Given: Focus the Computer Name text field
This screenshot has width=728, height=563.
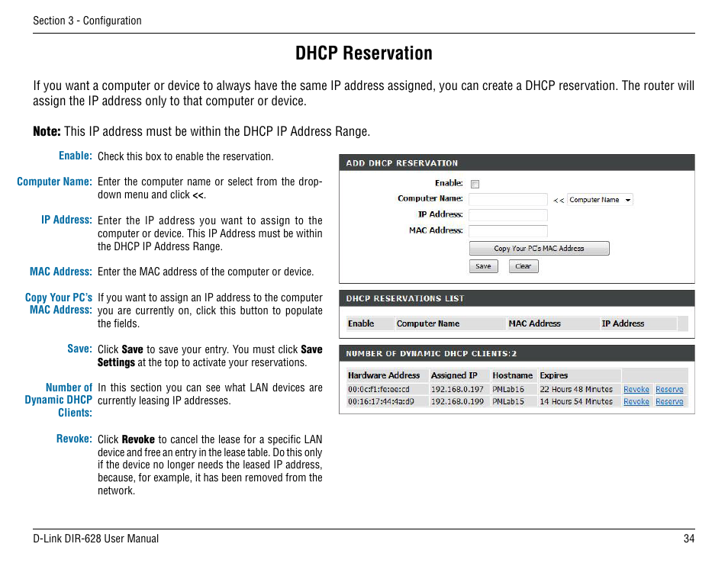Looking at the screenshot, I should click(508, 199).
